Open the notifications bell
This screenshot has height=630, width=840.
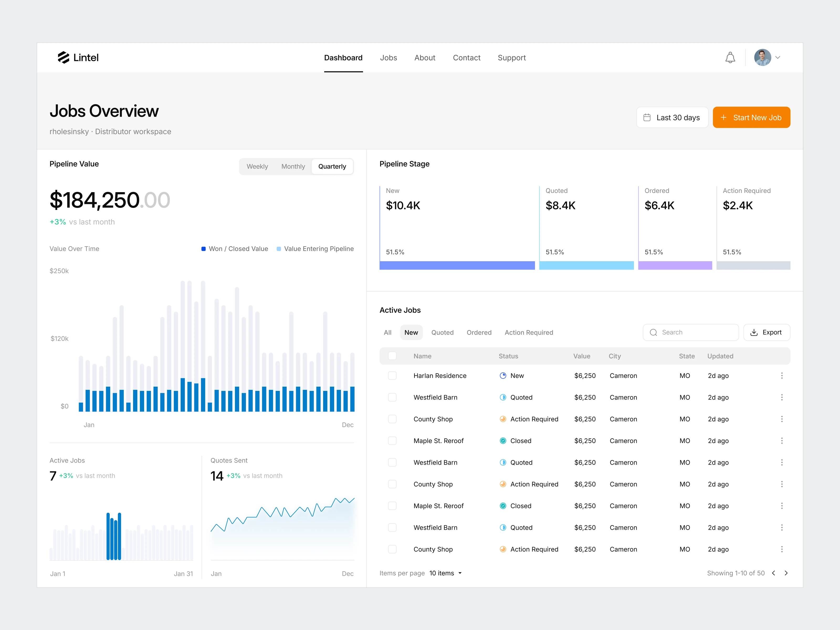730,58
